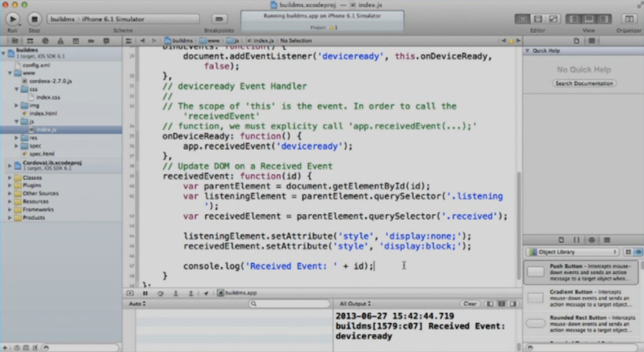Click buildms in the jump bar
The height and width of the screenshot is (352, 644).
pyautogui.click(x=179, y=41)
